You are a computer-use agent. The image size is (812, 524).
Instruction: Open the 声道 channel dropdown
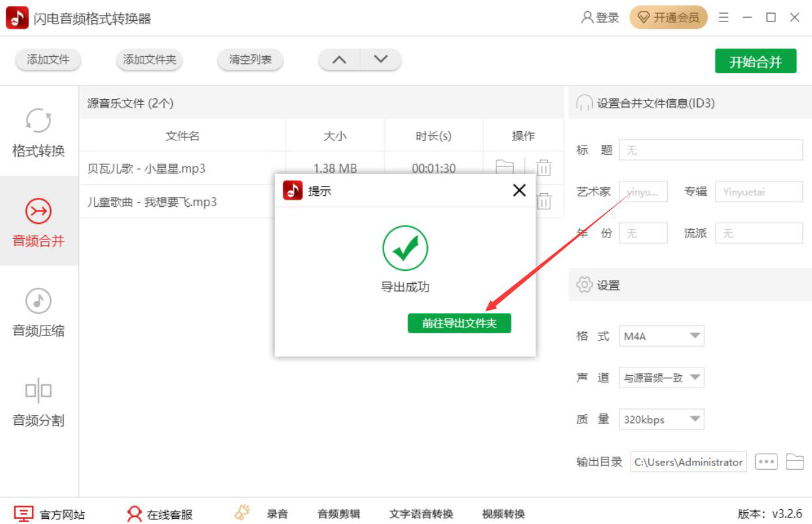tap(661, 377)
